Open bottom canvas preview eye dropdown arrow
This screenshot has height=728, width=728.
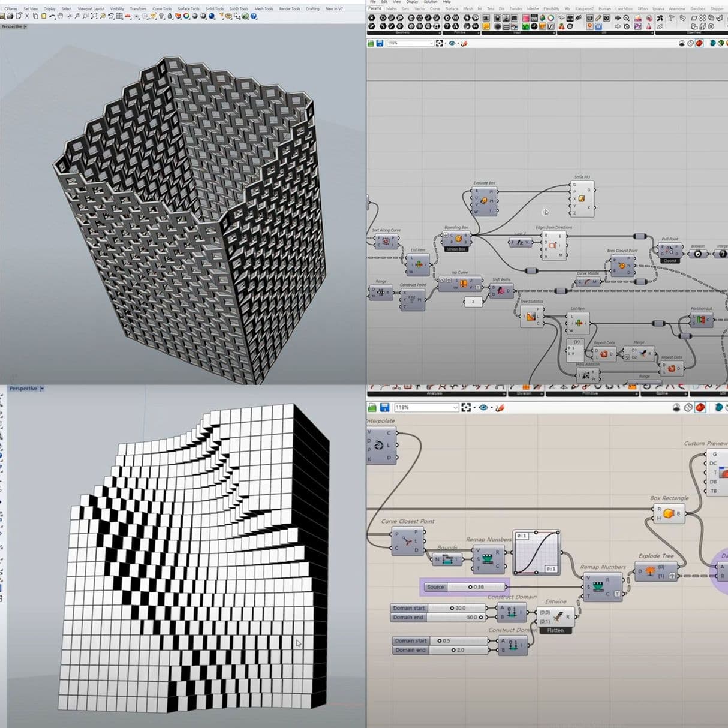[492, 408]
